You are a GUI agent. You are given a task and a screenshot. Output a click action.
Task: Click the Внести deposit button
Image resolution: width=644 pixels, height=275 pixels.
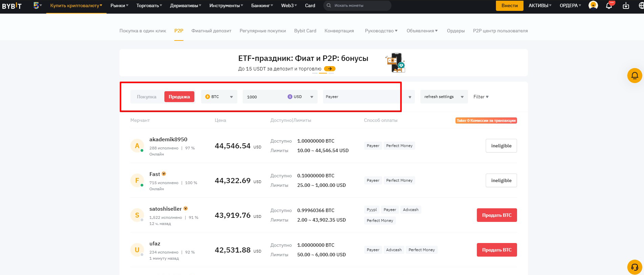click(x=510, y=5)
